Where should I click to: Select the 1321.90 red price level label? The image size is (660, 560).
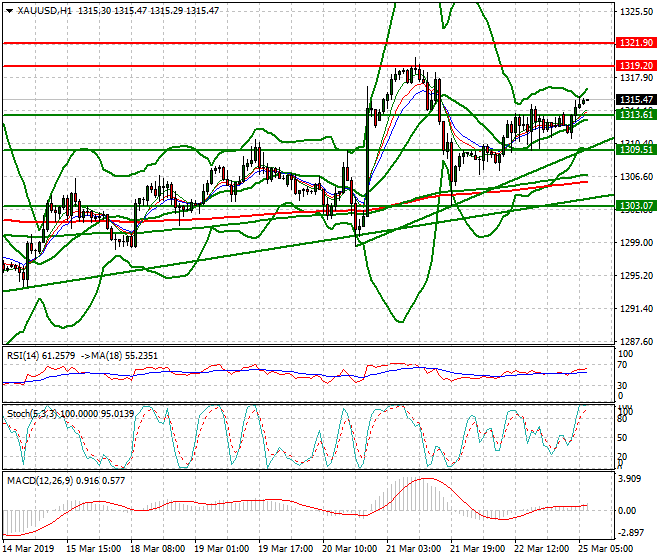coord(636,43)
